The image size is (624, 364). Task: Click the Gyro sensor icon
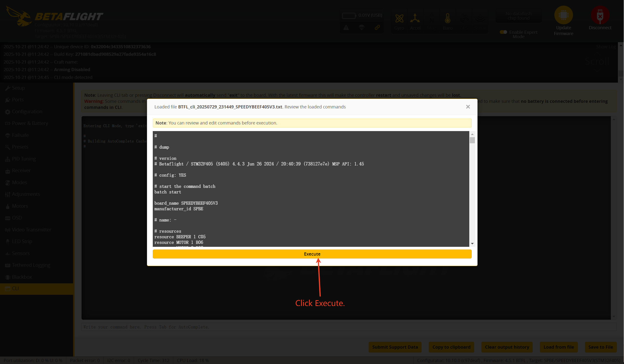399,19
